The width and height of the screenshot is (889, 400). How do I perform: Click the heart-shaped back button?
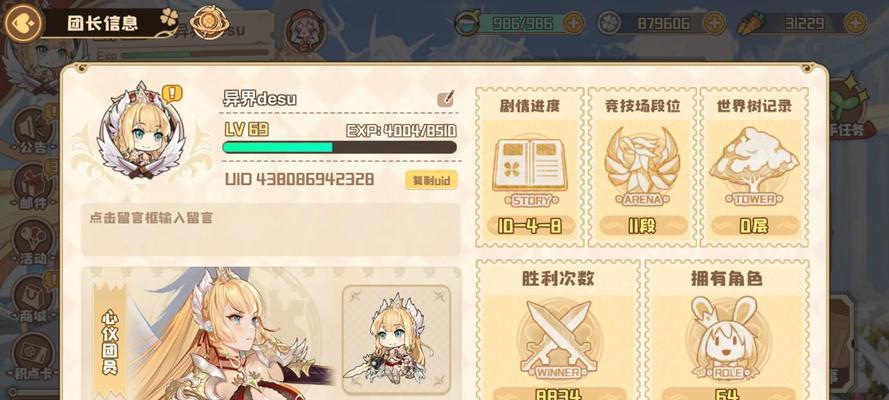tap(23, 23)
